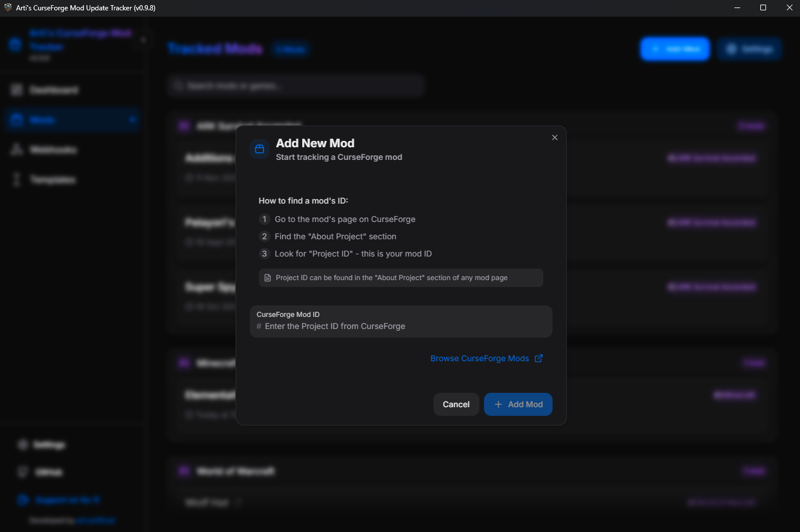Screen dimensions: 800x532
Task: Open Dashboard in the blurred sidebar
Action: tap(72, 90)
